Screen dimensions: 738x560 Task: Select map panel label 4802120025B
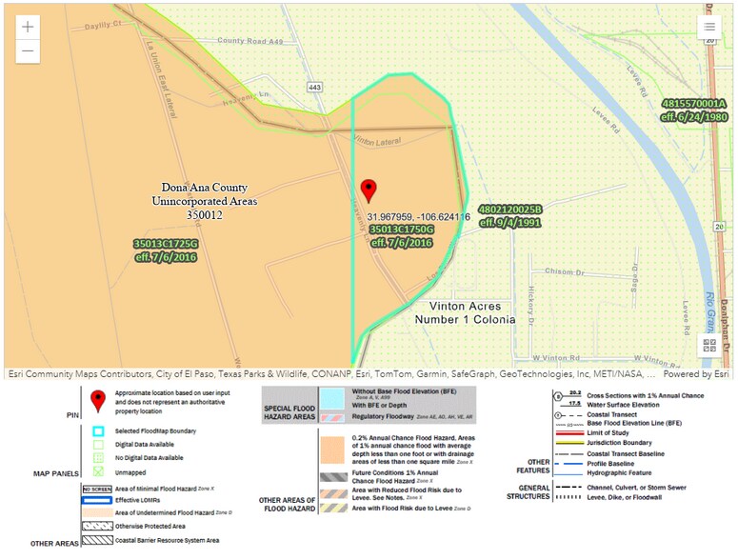click(509, 210)
